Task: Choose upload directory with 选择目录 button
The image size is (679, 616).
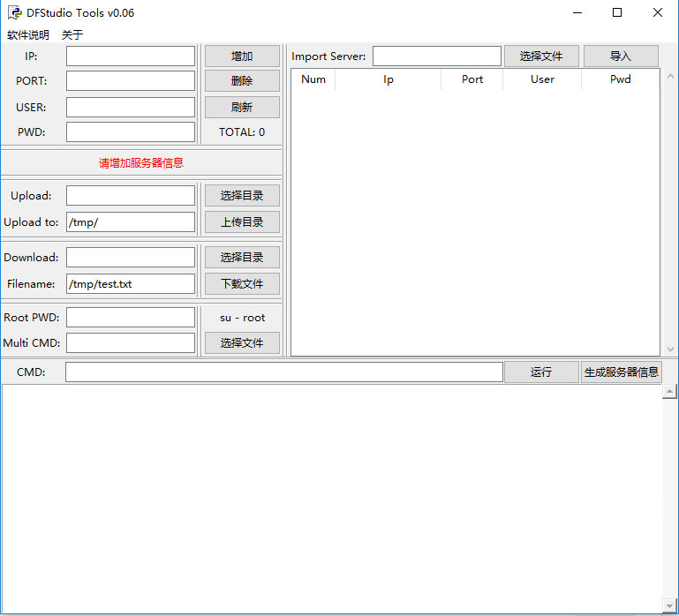Action: point(242,196)
